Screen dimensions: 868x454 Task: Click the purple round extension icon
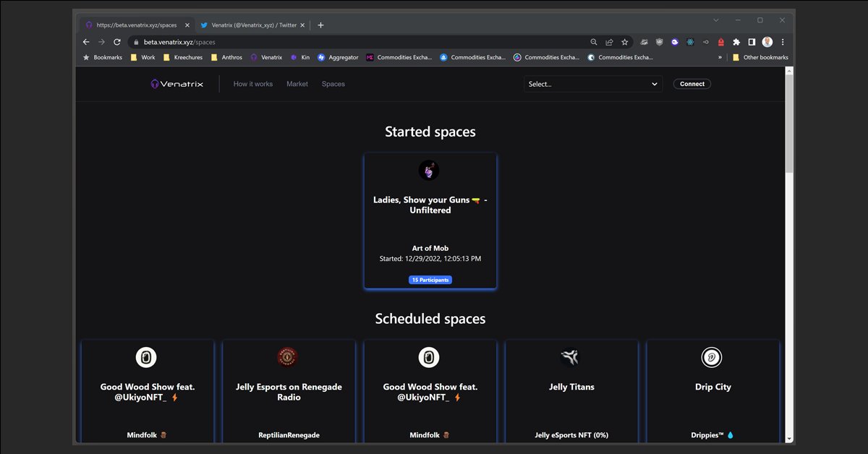[674, 42]
